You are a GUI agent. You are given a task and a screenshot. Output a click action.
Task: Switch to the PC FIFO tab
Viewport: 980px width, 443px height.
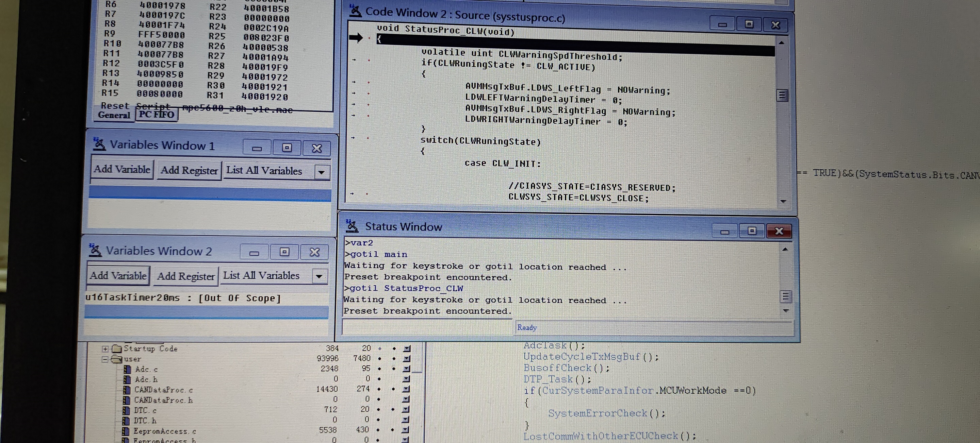click(157, 115)
